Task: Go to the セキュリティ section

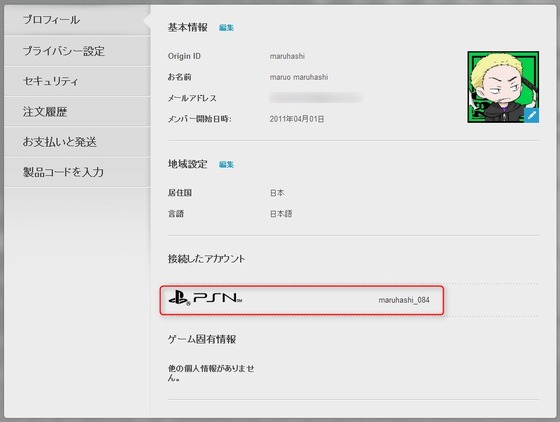Action: [77, 81]
